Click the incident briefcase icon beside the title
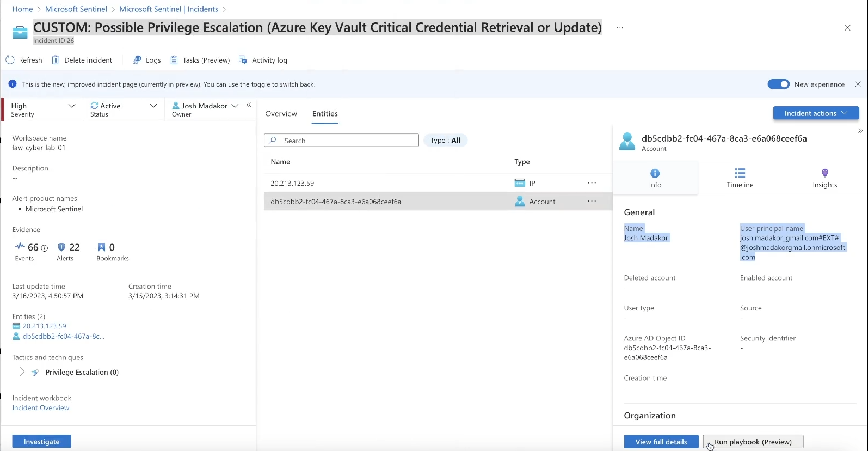 (20, 32)
